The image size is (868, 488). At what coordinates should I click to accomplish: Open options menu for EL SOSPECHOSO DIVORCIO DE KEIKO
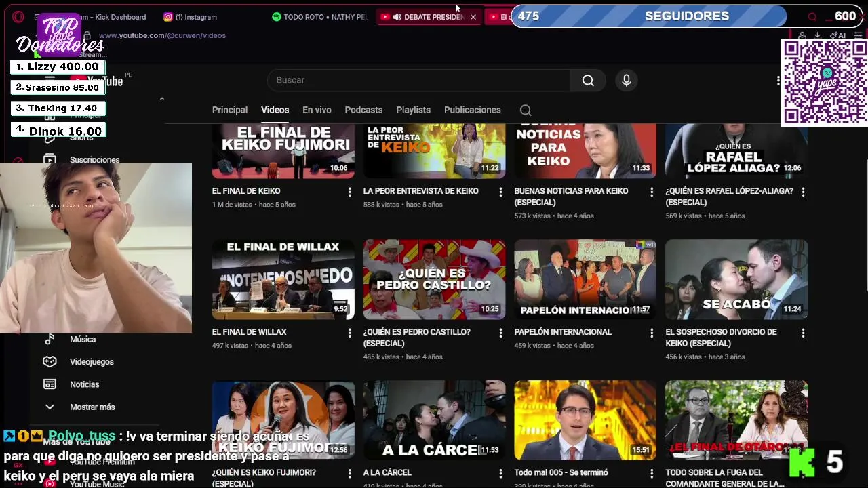tap(803, 333)
